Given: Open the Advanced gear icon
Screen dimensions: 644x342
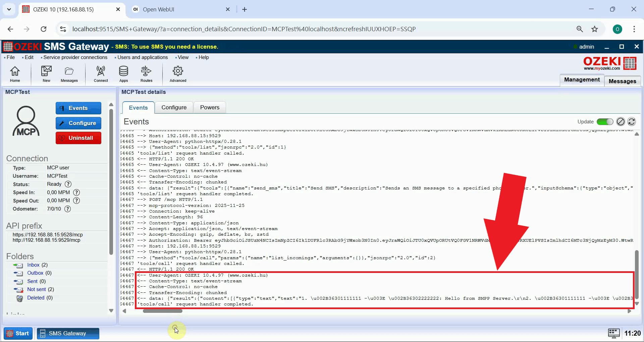Looking at the screenshot, I should (x=178, y=74).
